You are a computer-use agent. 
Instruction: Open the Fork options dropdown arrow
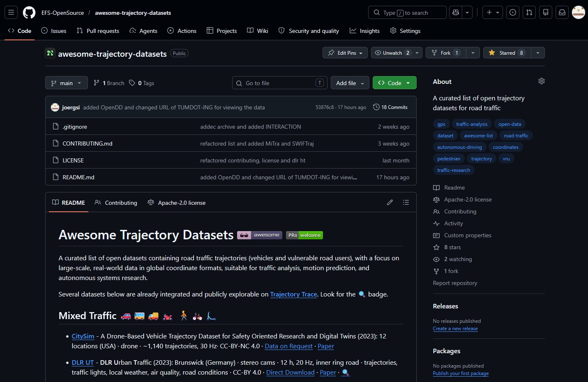click(473, 53)
